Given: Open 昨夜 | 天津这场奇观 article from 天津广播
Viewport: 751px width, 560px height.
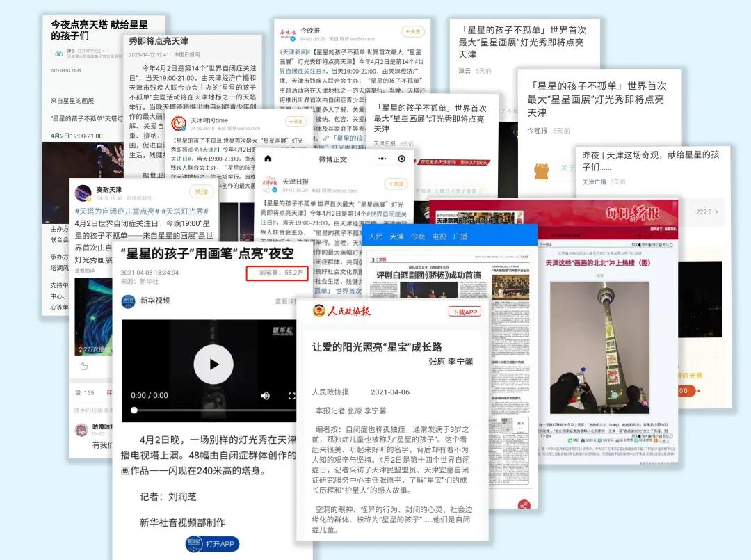Looking at the screenshot, I should pyautogui.click(x=650, y=161).
